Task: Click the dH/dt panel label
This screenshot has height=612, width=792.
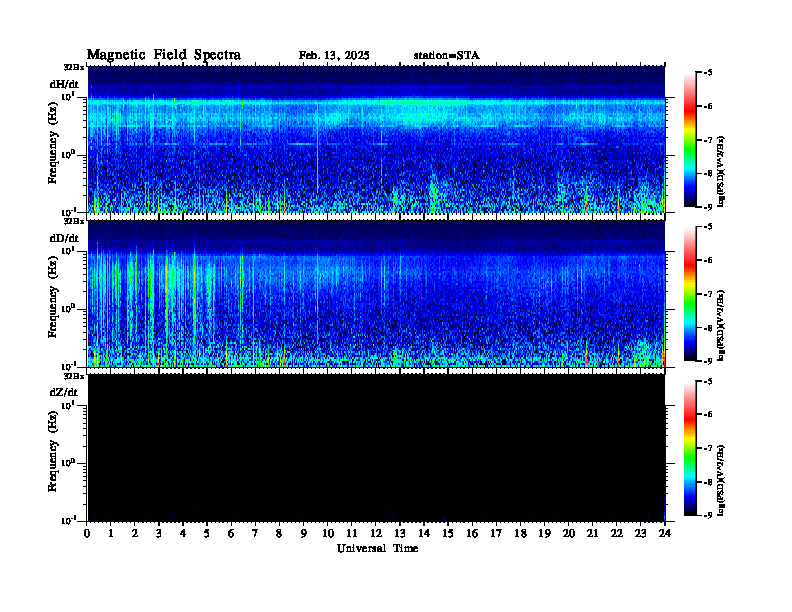Action: point(64,84)
